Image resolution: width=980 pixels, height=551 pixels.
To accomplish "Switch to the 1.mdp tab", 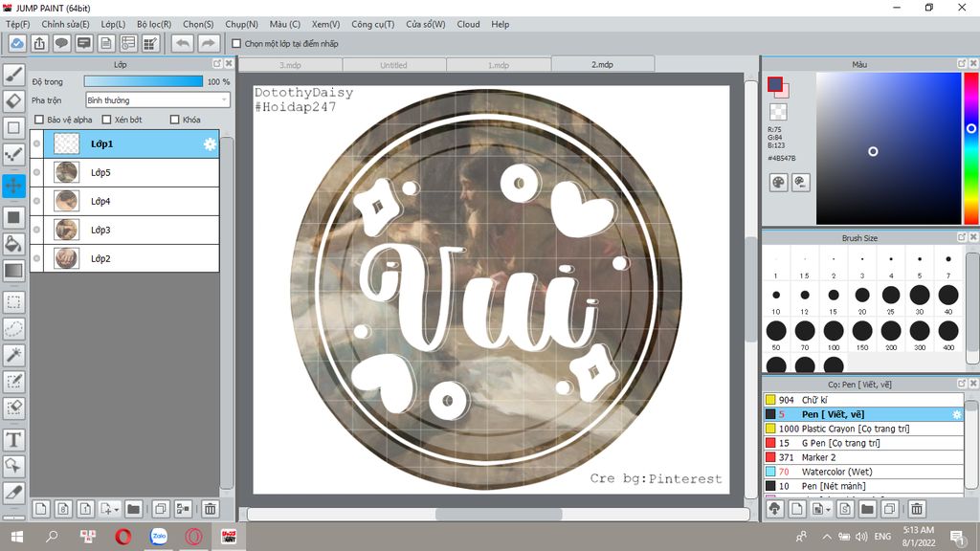I will pyautogui.click(x=498, y=64).
